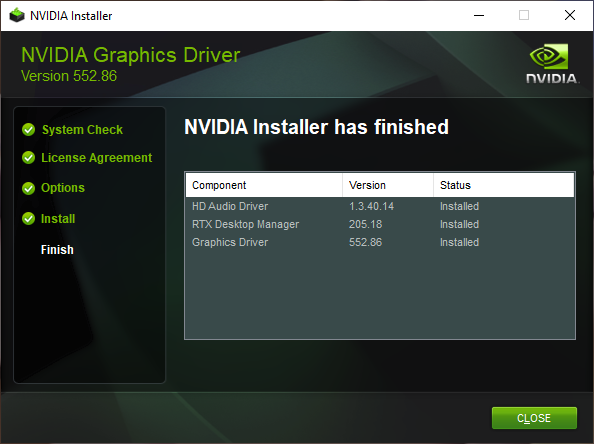Sort by the Component column header
Screen dimensions: 594x444
pos(264,185)
